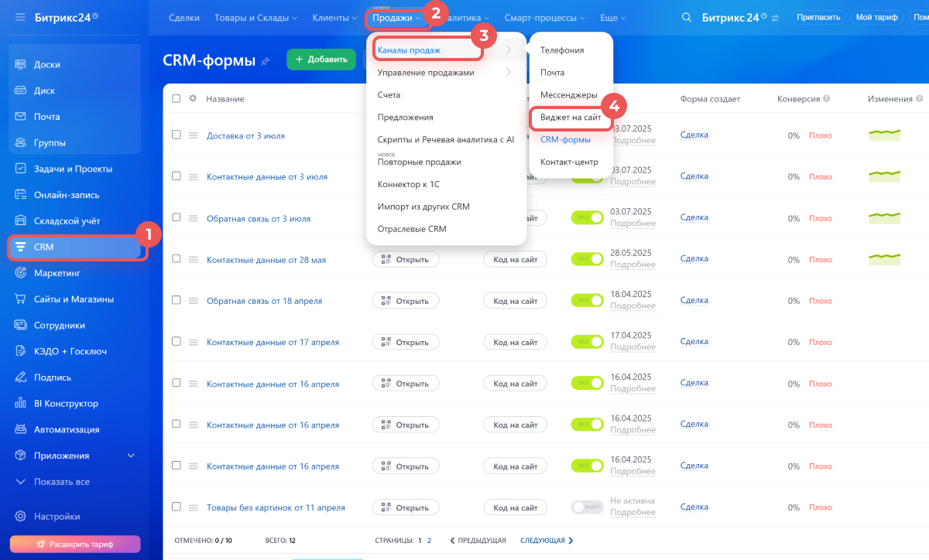Expand Товары и Склады dropdown in top menu
This screenshot has width=929, height=560.
coord(256,17)
